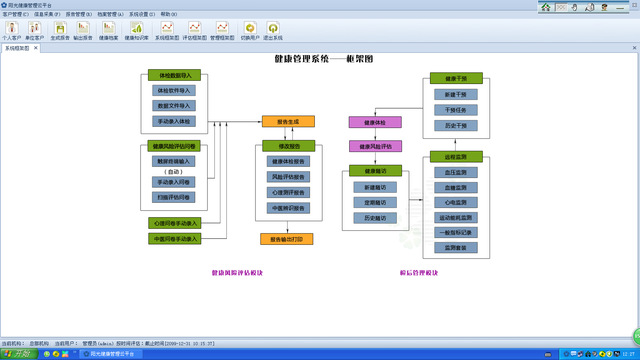Open the 系统设置 menu

click(142, 14)
